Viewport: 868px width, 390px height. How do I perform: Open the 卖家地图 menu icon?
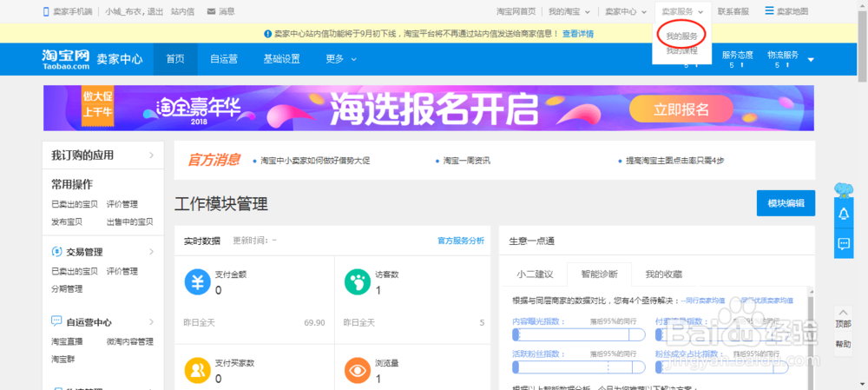coord(769,10)
